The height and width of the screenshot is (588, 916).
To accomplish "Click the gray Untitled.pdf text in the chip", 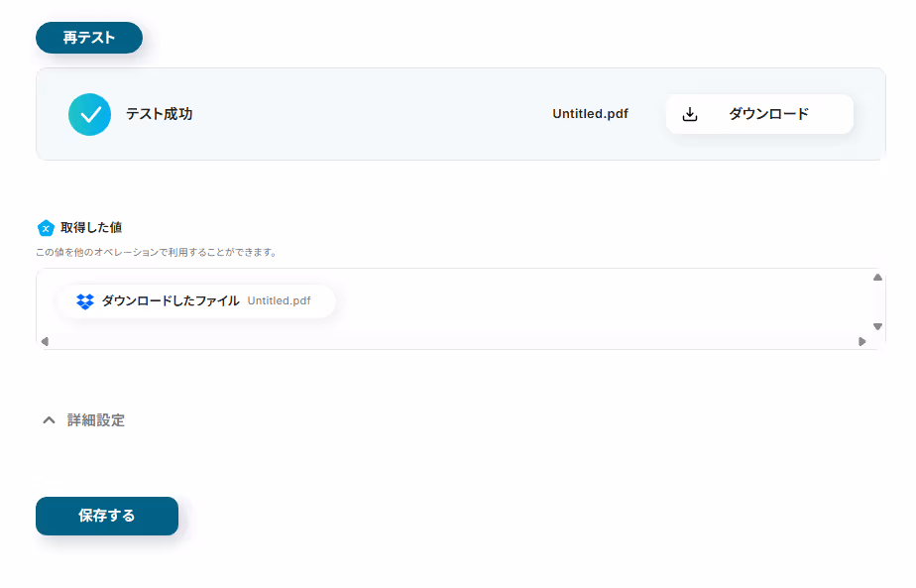I will coord(280,301).
